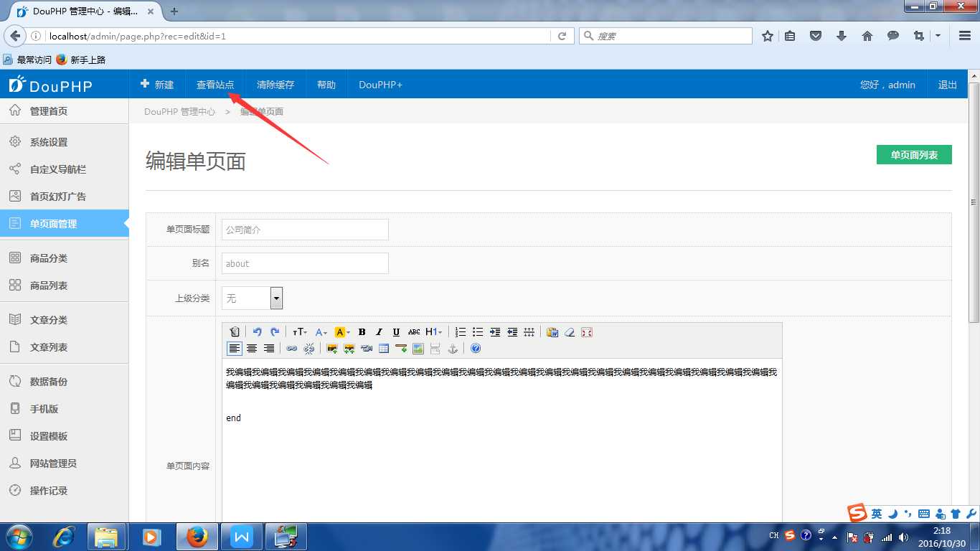Center align text
Image resolution: width=980 pixels, height=551 pixels.
[x=252, y=349]
